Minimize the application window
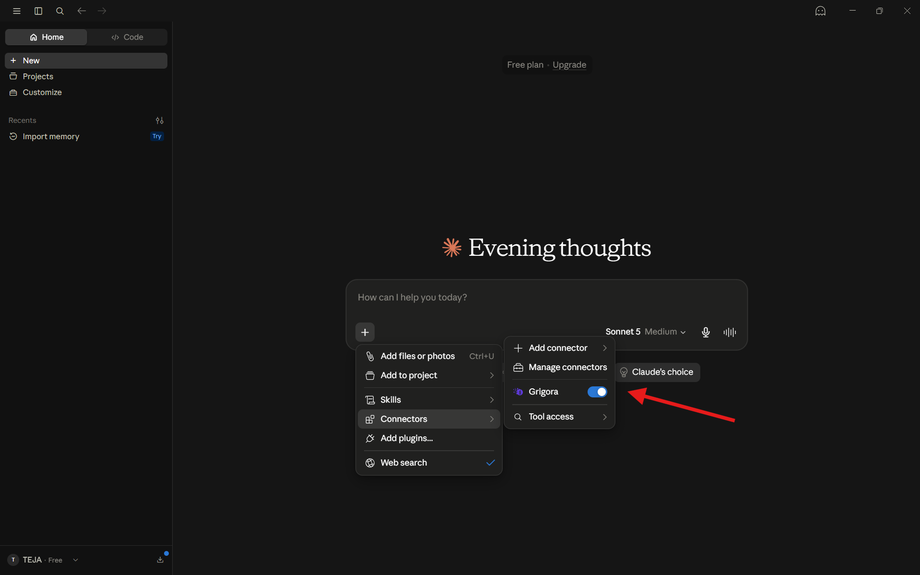 (853, 11)
